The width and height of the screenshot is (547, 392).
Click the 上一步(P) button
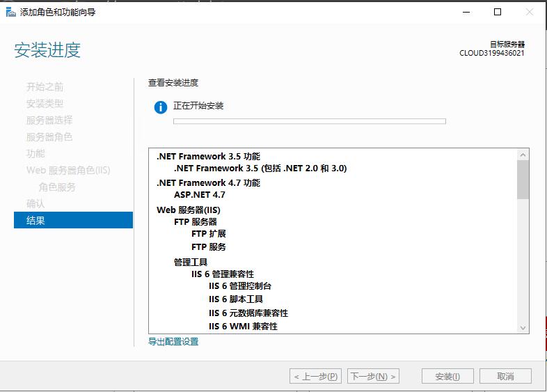[315, 376]
